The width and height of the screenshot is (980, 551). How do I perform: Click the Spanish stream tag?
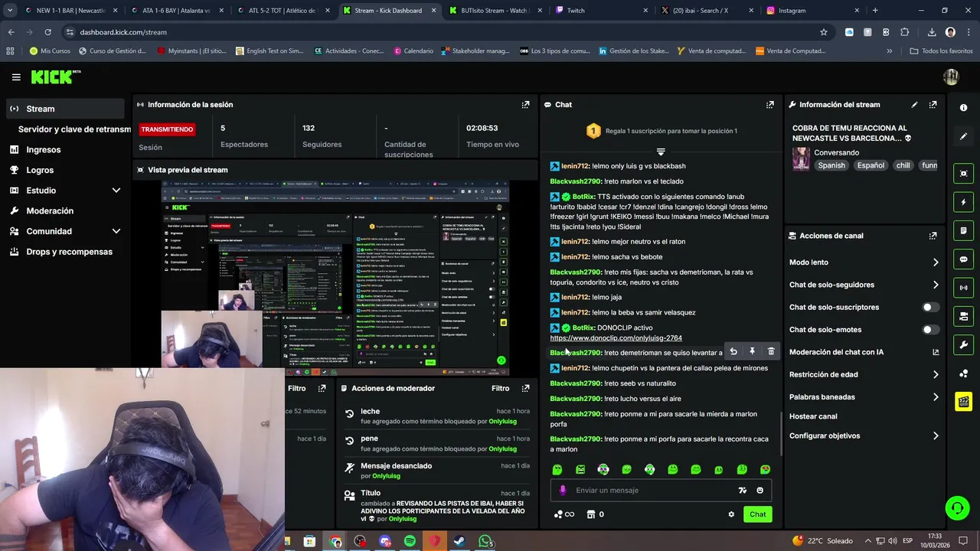(831, 165)
